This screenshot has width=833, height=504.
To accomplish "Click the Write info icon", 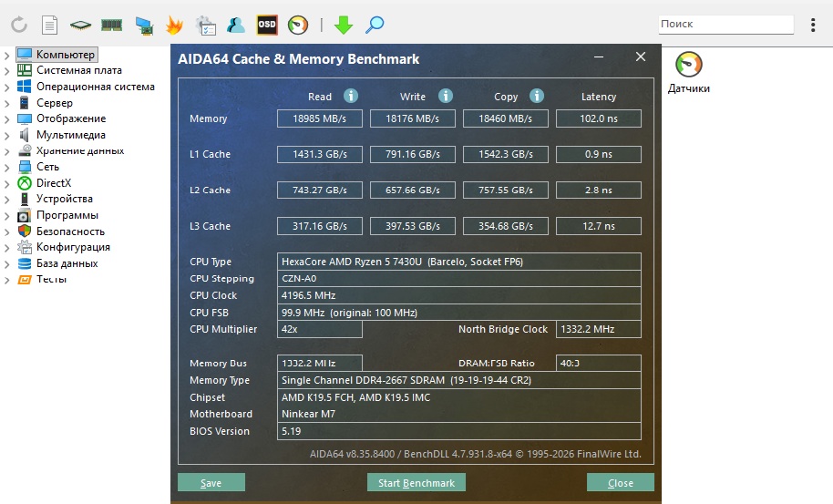I will [x=445, y=96].
